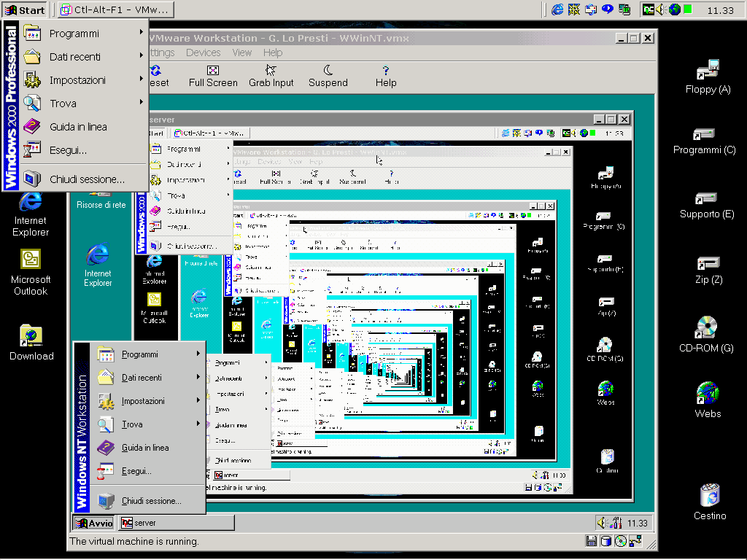
Task: Expand Impostazioni submenu arrow in top menu
Action: (141, 79)
